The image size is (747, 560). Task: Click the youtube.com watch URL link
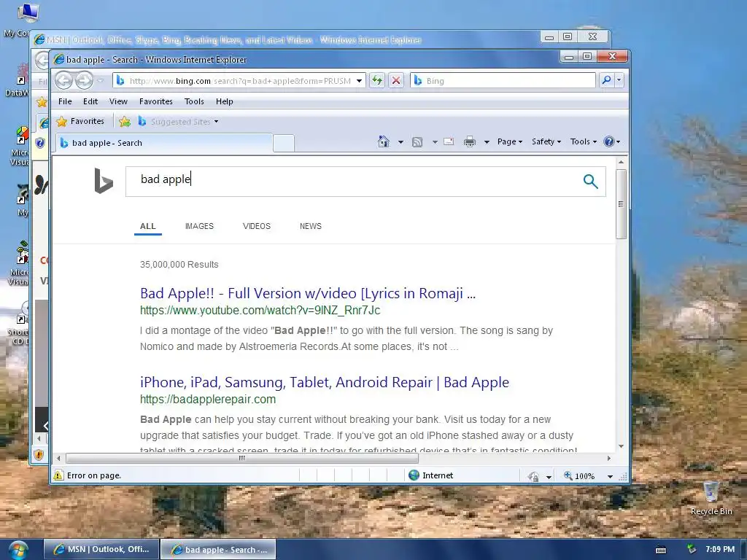(x=260, y=311)
